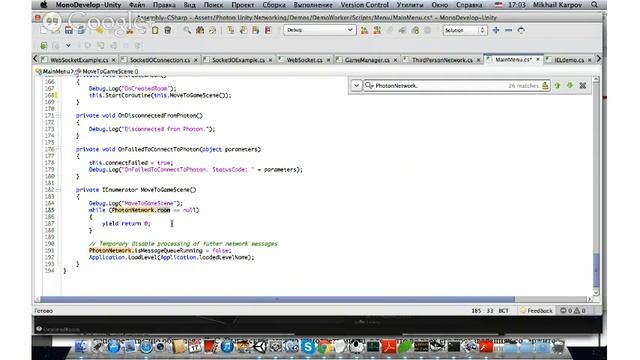Switch to GameManager.cs tab
Screen dimensions: 640x360
367,60
